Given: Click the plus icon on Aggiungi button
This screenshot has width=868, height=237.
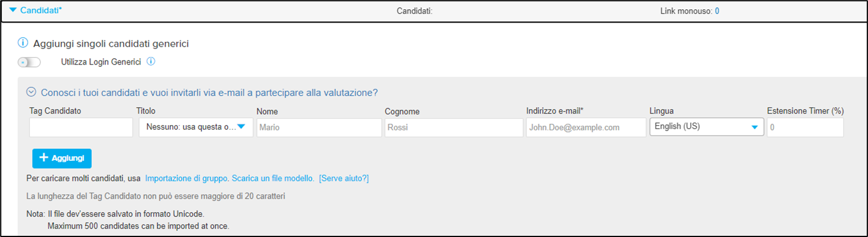Looking at the screenshot, I should click(43, 158).
